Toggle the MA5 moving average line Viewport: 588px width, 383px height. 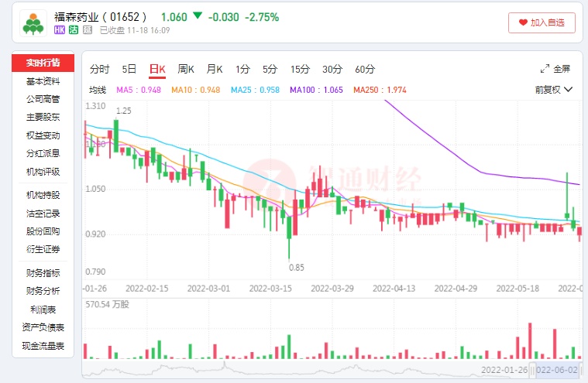(x=138, y=90)
